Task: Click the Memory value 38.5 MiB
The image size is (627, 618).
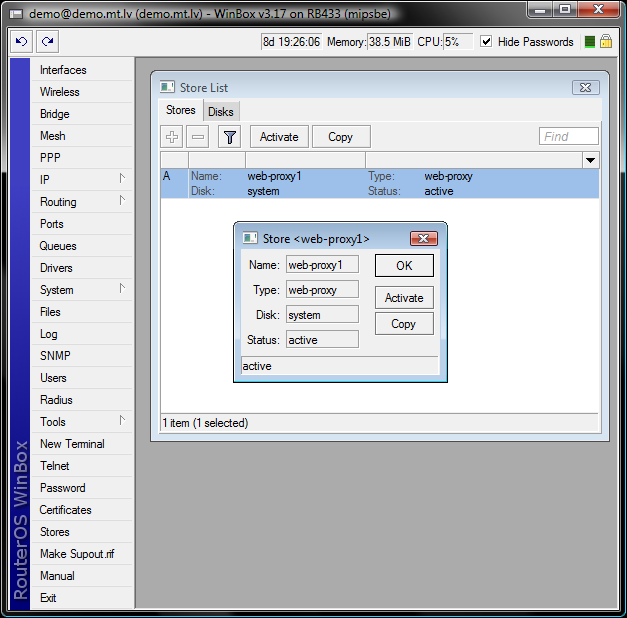Action: (x=390, y=42)
